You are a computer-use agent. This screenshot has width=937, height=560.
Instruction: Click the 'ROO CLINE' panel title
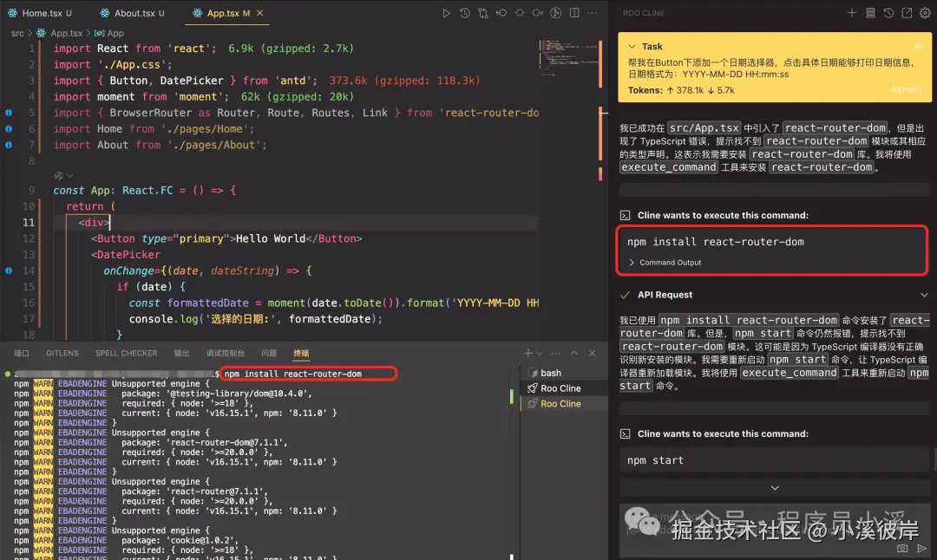(x=644, y=13)
